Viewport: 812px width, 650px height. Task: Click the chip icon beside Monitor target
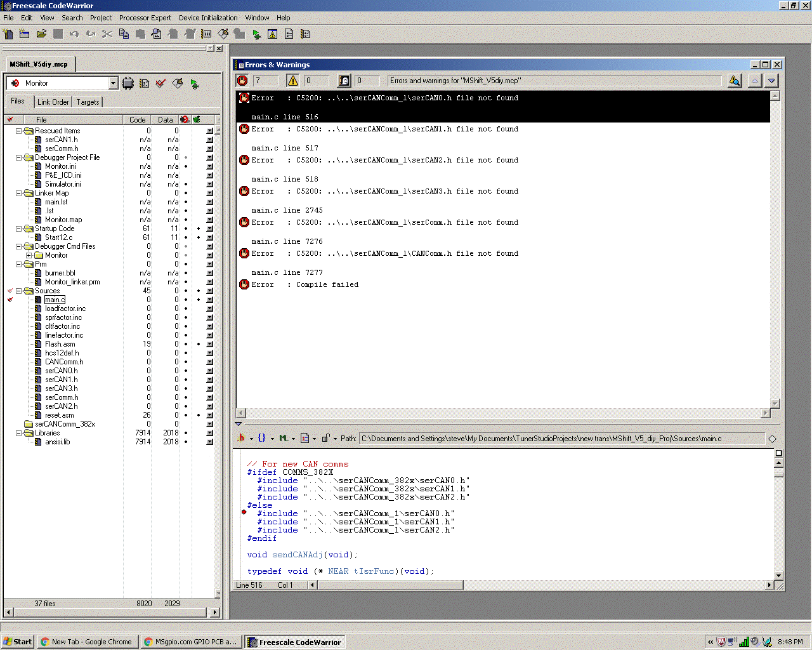click(128, 83)
